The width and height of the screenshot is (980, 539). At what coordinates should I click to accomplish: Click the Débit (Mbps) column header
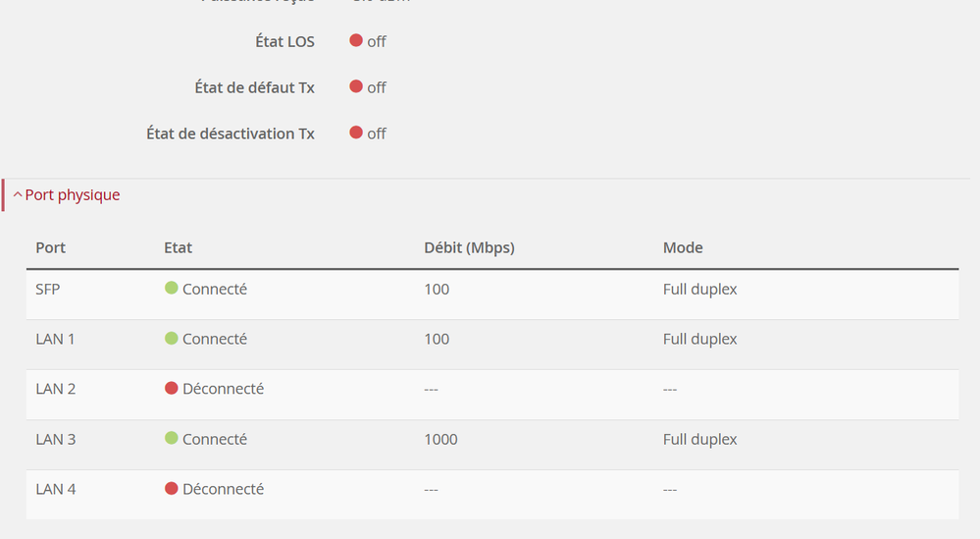tap(469, 247)
